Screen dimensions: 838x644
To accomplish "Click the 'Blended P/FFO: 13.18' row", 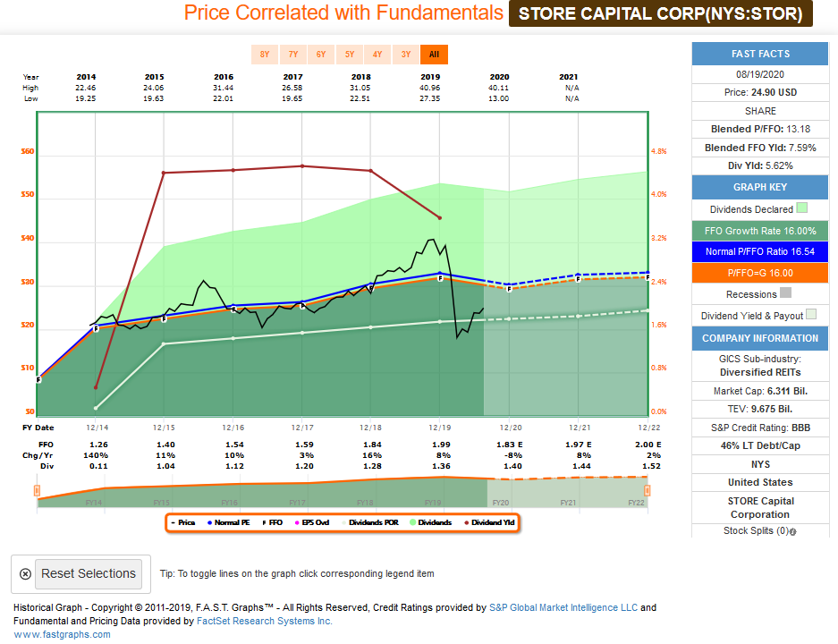I will point(760,129).
